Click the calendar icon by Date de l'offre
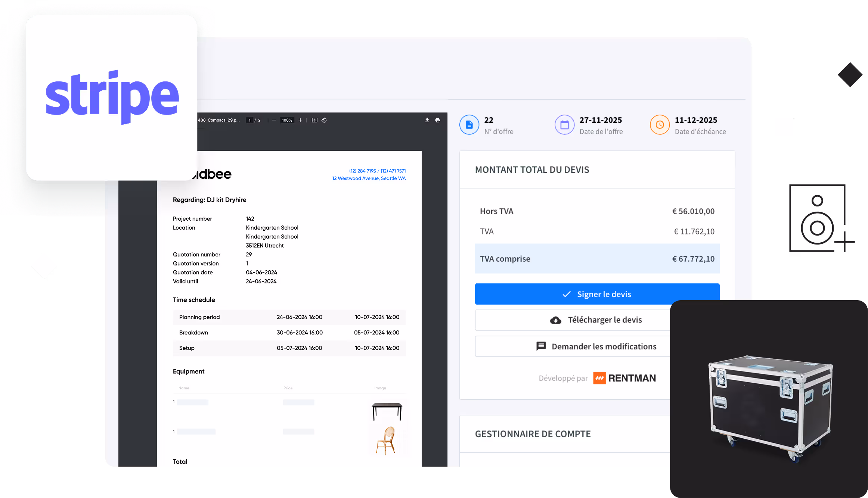 coord(564,125)
